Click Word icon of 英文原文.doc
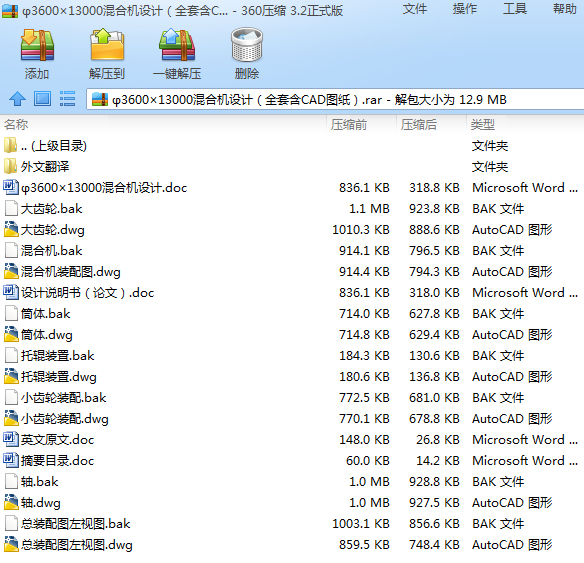584x563 pixels. [11, 439]
